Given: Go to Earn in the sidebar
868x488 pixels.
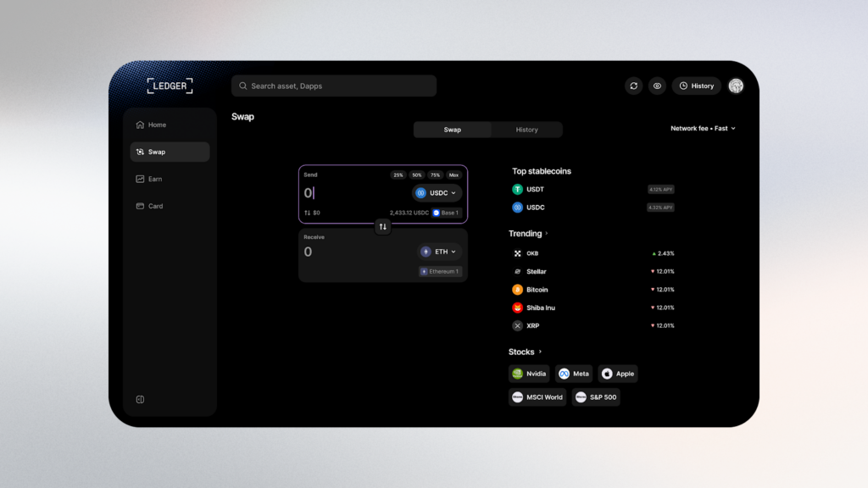Looking at the screenshot, I should pyautogui.click(x=155, y=179).
